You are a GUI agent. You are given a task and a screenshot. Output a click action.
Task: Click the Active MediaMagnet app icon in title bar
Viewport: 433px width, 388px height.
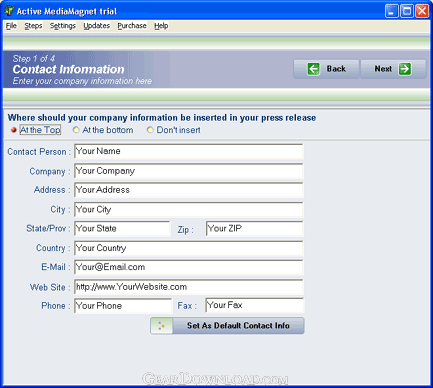click(9, 11)
